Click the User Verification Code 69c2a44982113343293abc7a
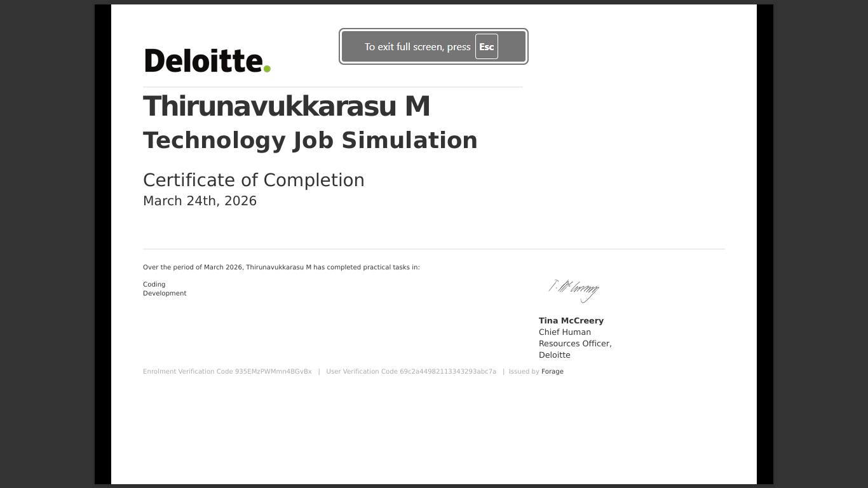The width and height of the screenshot is (868, 488). pos(411,372)
